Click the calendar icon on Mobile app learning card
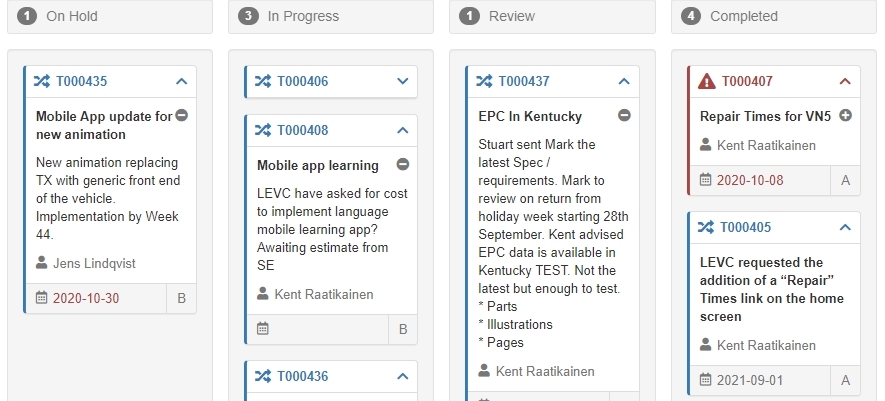The image size is (885, 401). (x=262, y=328)
